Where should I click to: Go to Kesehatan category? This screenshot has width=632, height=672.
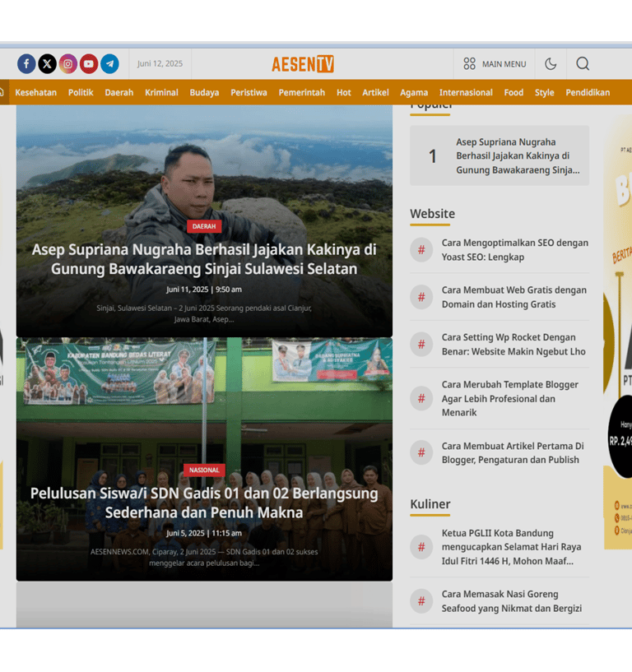tap(36, 93)
